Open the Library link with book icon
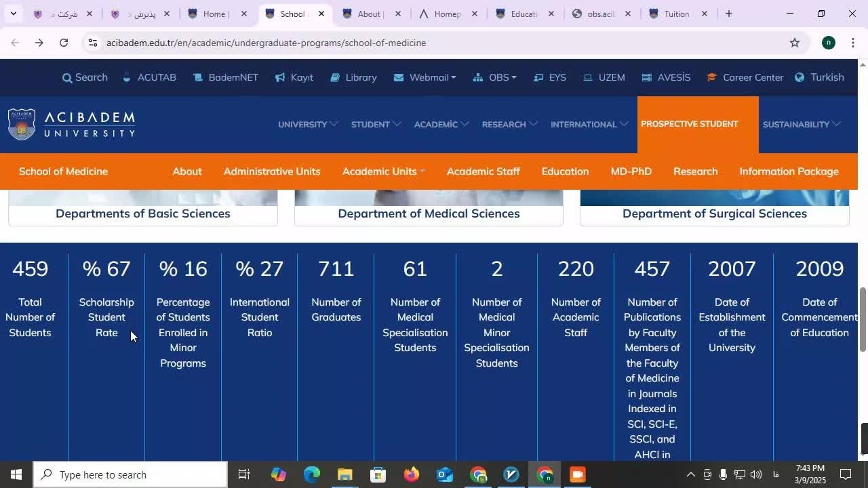Screen dimensions: 868x488 pos(353,77)
